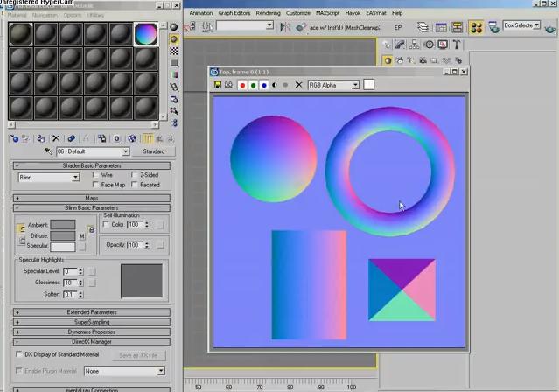Image resolution: width=559 pixels, height=392 pixels.
Task: Open the 06 - Default material name dropdown
Action: point(93,151)
